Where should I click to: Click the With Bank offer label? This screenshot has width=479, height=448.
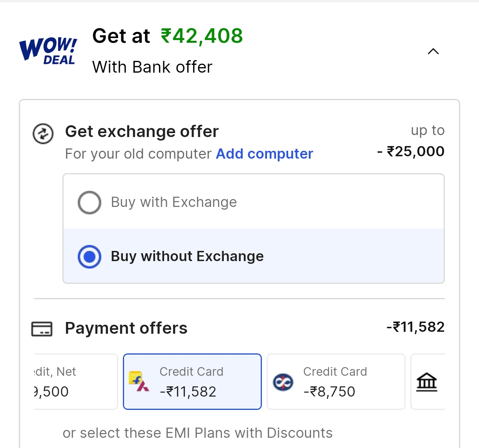(x=152, y=67)
